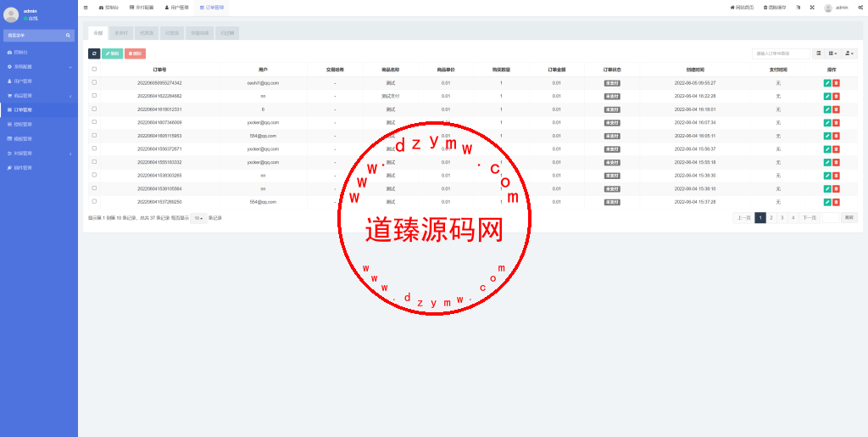Click the user cell oashi1@qq.com
Screen dimensions: 868x437
click(x=263, y=83)
